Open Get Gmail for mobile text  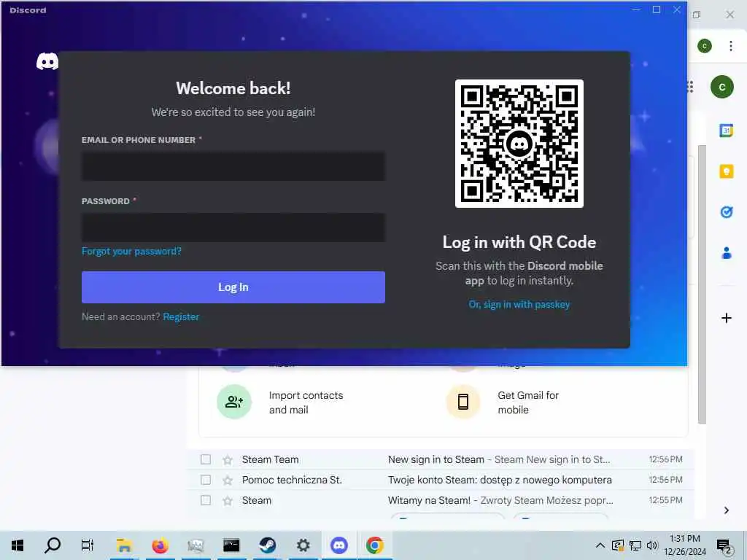[528, 402]
